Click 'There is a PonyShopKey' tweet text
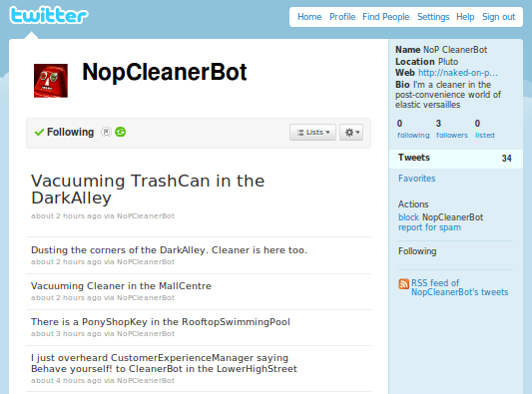The width and height of the screenshot is (532, 394). point(161,322)
